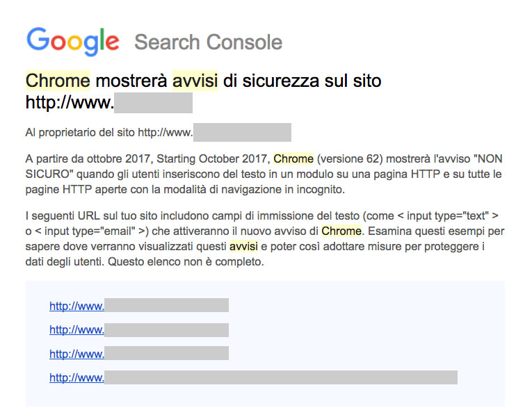Click the Search Console title text
Screen dimensions: 532x408
pyautogui.click(x=209, y=42)
